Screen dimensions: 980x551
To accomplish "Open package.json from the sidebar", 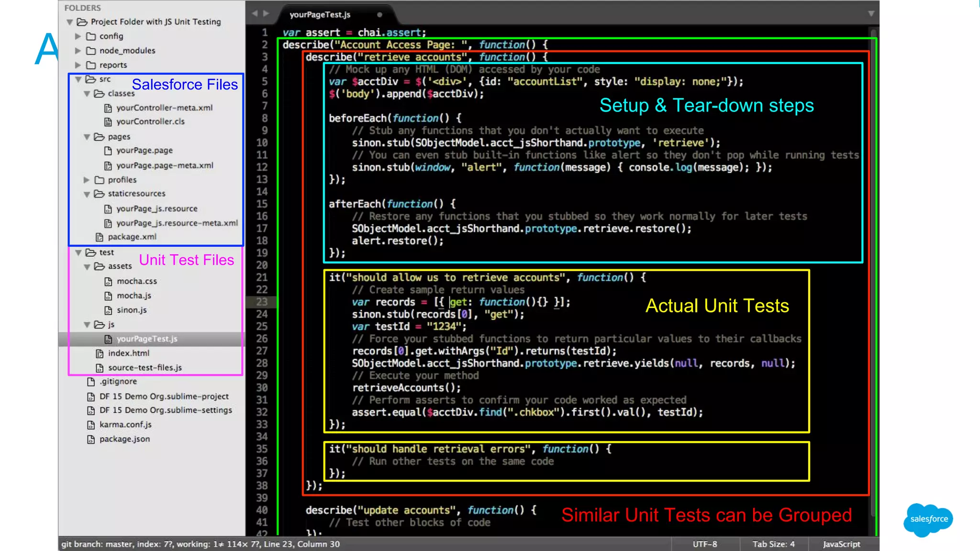I will point(124,439).
